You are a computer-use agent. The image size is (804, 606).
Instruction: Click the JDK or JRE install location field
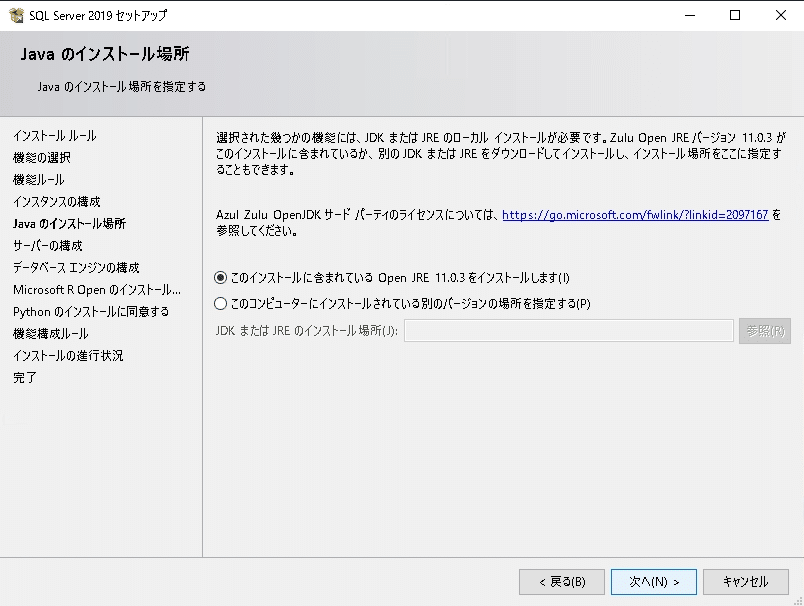pos(569,331)
